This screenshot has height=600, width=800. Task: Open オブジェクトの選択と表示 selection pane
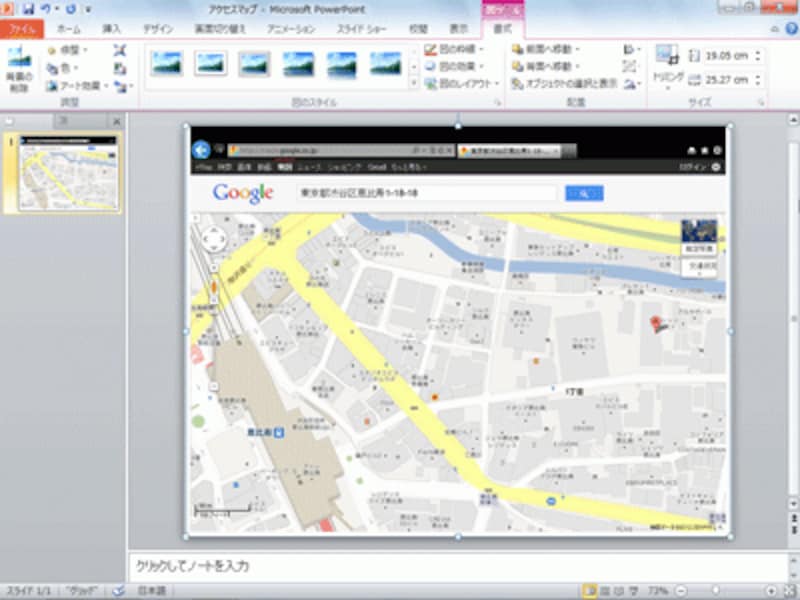coord(564,83)
